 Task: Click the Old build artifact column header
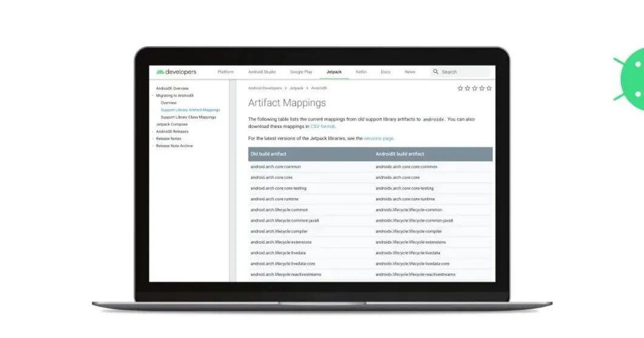(x=268, y=154)
